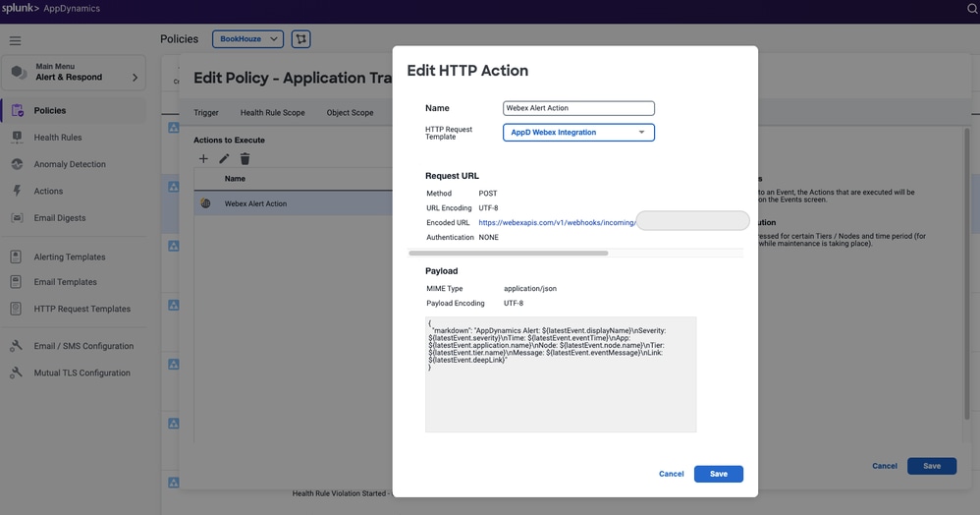Open Policies in the sidebar
980x515 pixels.
click(50, 111)
